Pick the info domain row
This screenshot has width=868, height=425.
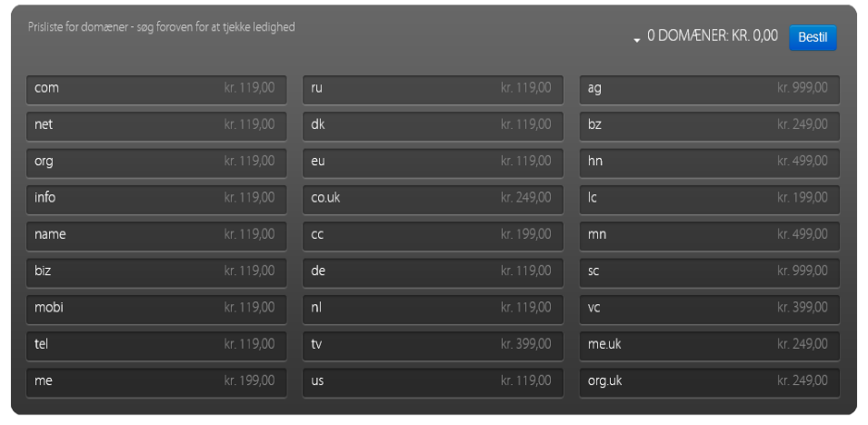click(156, 199)
